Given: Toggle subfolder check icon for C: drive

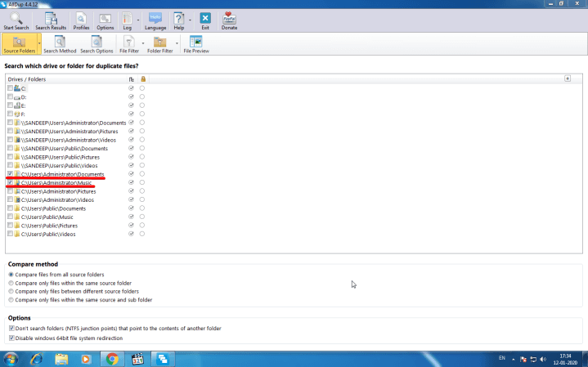Looking at the screenshot, I should coord(131,88).
